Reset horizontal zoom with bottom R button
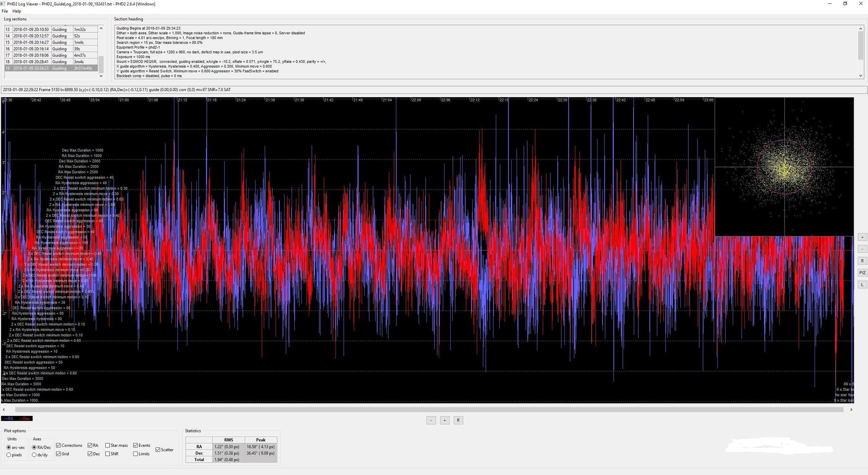The height and width of the screenshot is (475, 868). click(458, 420)
